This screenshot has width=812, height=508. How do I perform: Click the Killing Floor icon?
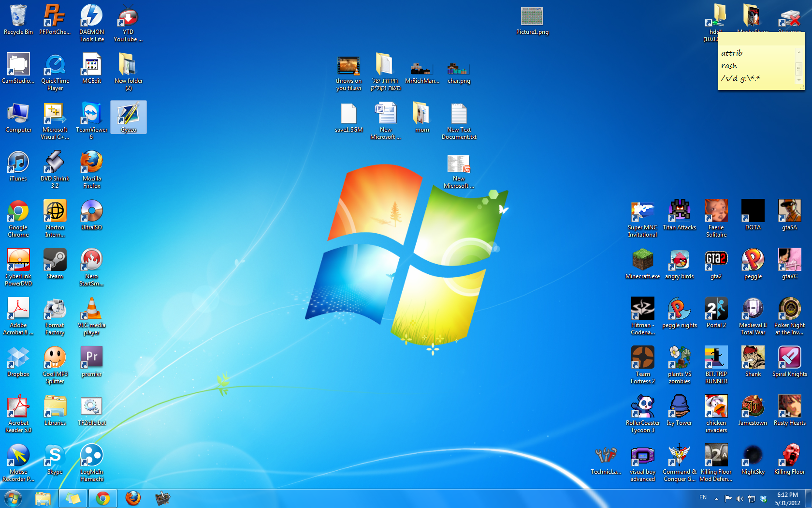pos(790,460)
